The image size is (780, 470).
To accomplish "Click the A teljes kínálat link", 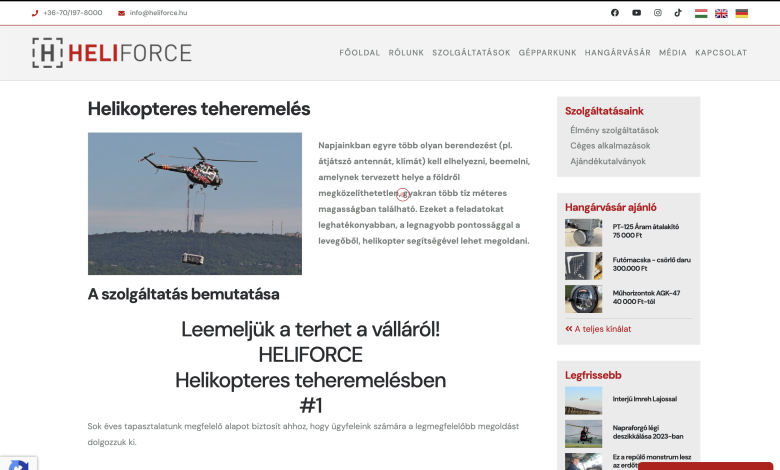I will pyautogui.click(x=602, y=328).
